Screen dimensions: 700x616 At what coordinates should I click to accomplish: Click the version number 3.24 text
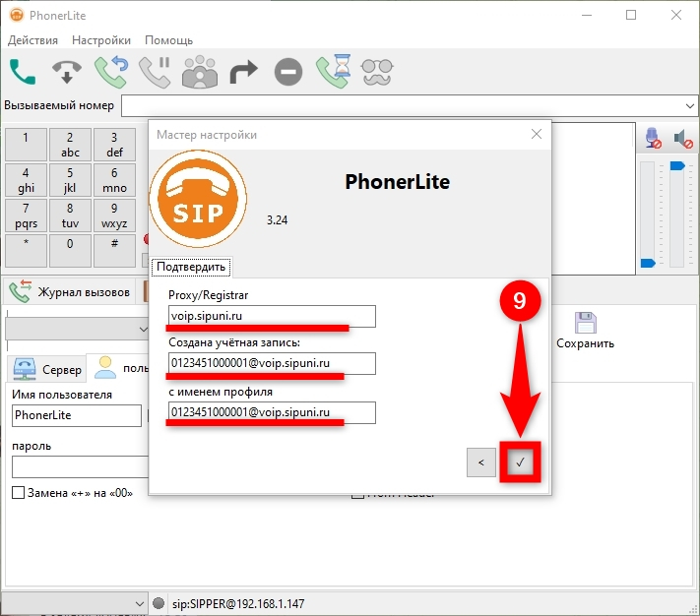coord(278,220)
